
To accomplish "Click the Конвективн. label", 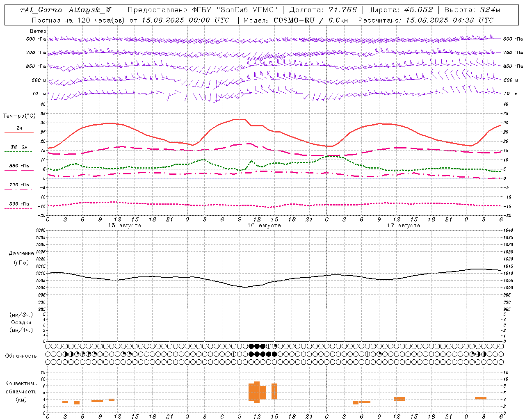I will (x=21, y=383).
